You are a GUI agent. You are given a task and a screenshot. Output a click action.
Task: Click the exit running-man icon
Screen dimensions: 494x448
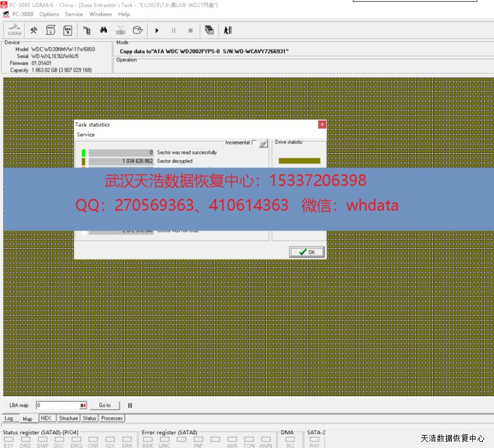[x=228, y=30]
